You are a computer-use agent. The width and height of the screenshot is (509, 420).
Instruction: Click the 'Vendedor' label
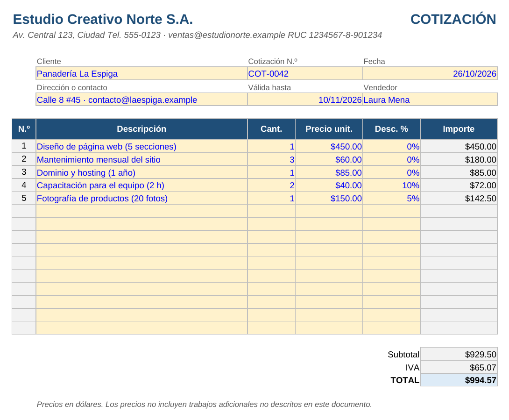click(380, 88)
